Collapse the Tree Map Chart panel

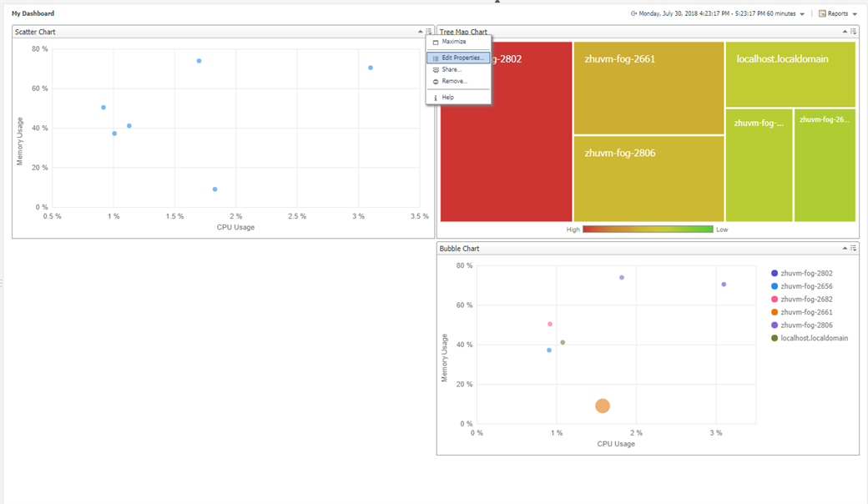point(845,32)
